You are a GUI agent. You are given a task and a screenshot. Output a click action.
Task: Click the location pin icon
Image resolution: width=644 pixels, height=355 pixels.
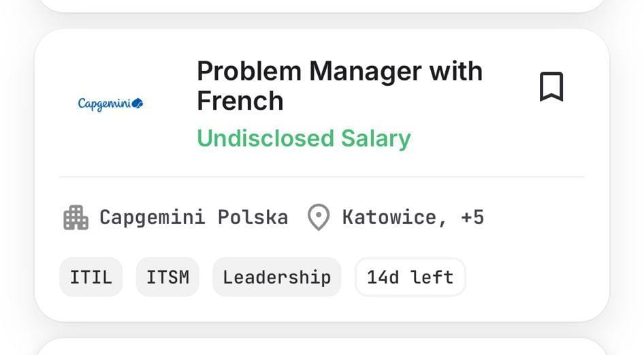[318, 218]
